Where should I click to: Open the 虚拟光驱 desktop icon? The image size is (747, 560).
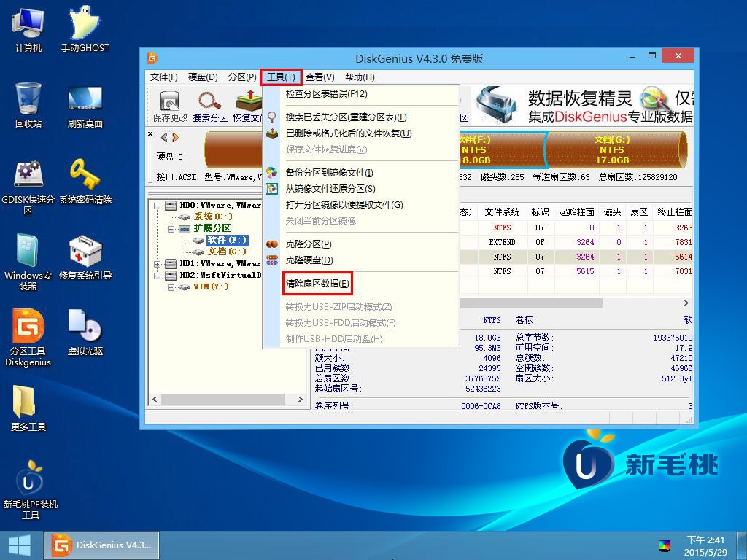pyautogui.click(x=85, y=332)
